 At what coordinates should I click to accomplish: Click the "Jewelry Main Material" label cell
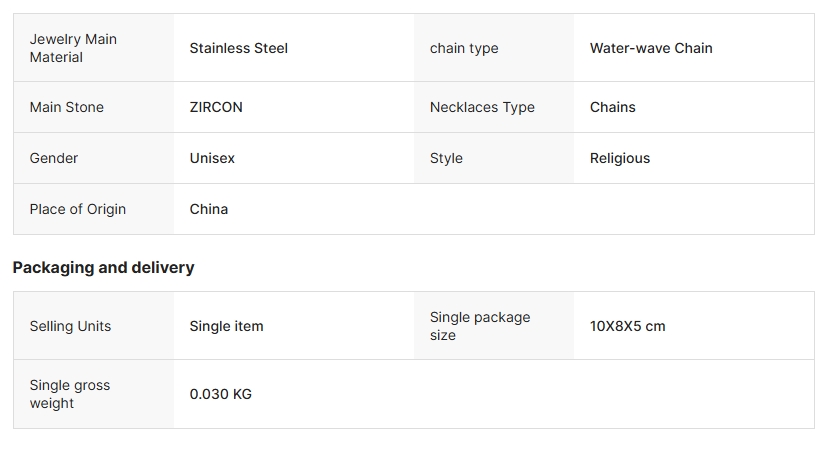[73, 48]
